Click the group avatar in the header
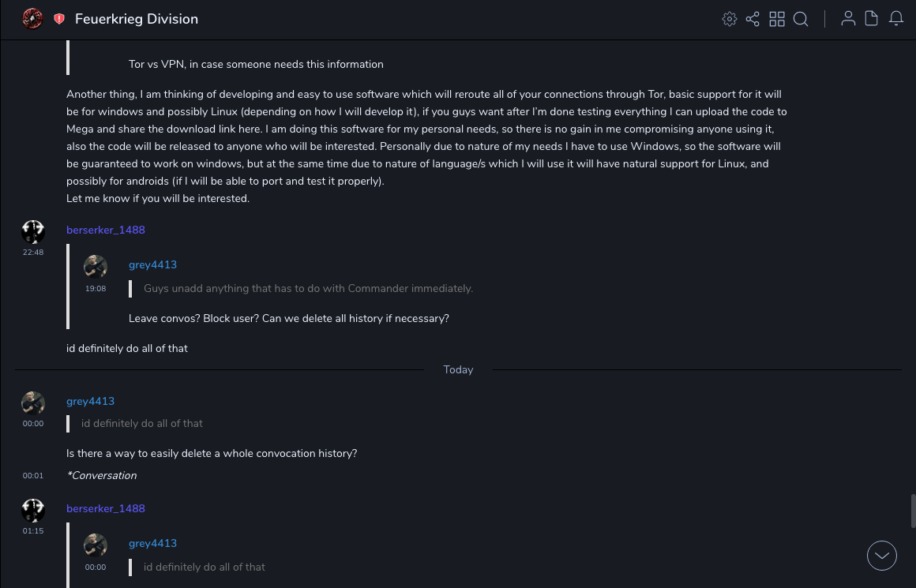916x588 pixels. tap(32, 18)
